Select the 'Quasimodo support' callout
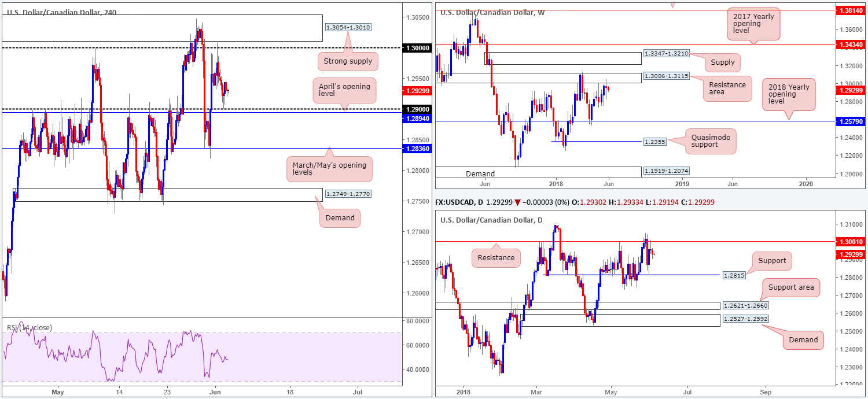 (x=711, y=141)
